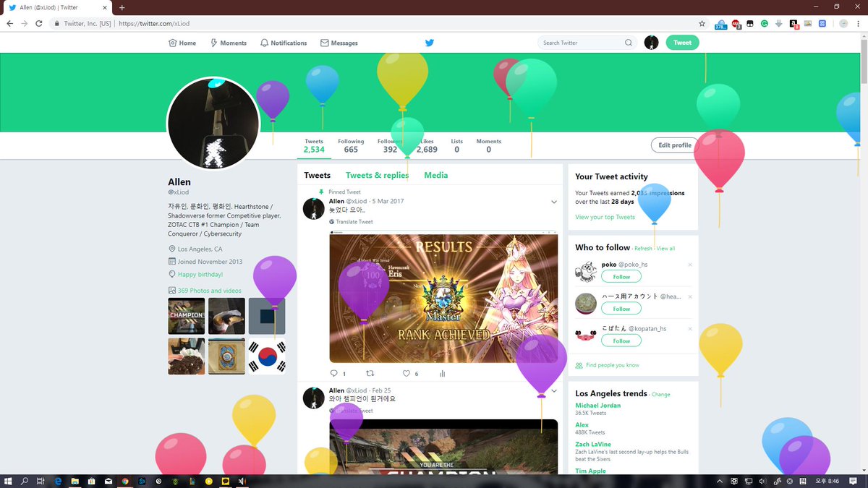Open the Michael Jordan trend
Screen dimensions: 868x488
coord(597,406)
